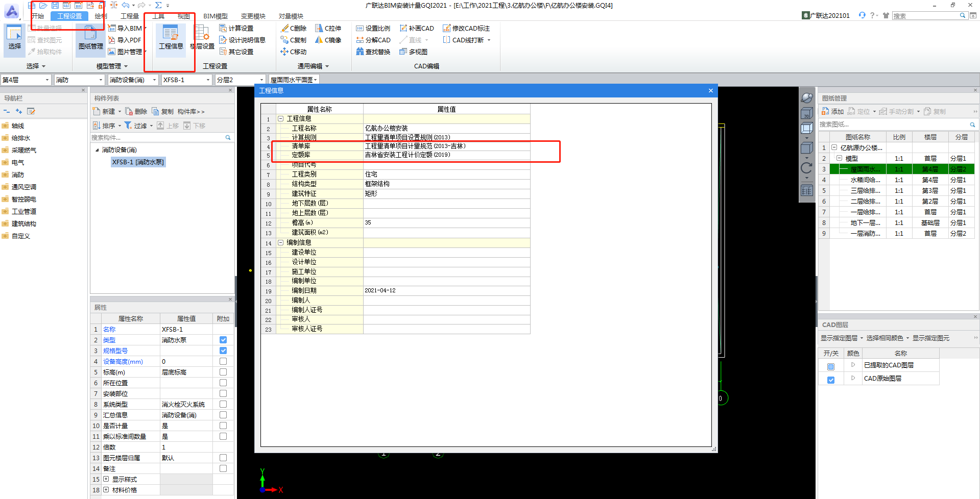Screen dimensions: 980x499
Task: Click 排序 sort button
Action: pyautogui.click(x=107, y=126)
